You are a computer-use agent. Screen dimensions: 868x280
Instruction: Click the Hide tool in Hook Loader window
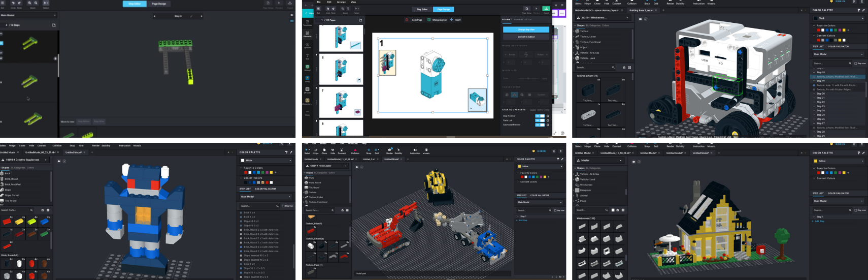coord(332,151)
